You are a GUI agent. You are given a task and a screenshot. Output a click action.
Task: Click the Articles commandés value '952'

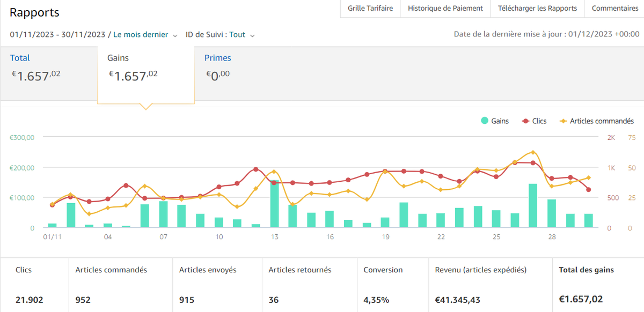[83, 300]
